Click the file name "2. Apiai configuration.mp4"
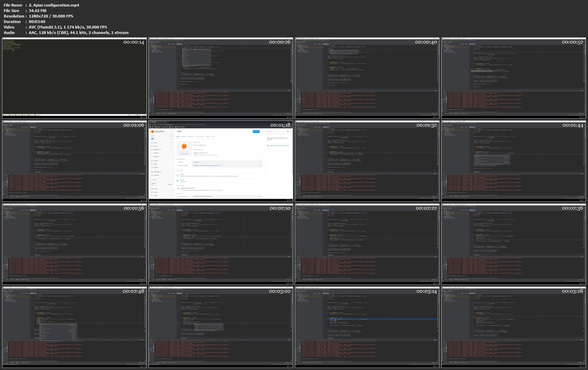 (54, 5)
